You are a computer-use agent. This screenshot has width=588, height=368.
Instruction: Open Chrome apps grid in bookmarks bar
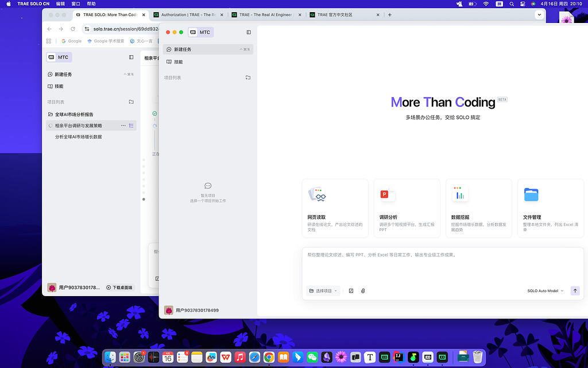[48, 41]
